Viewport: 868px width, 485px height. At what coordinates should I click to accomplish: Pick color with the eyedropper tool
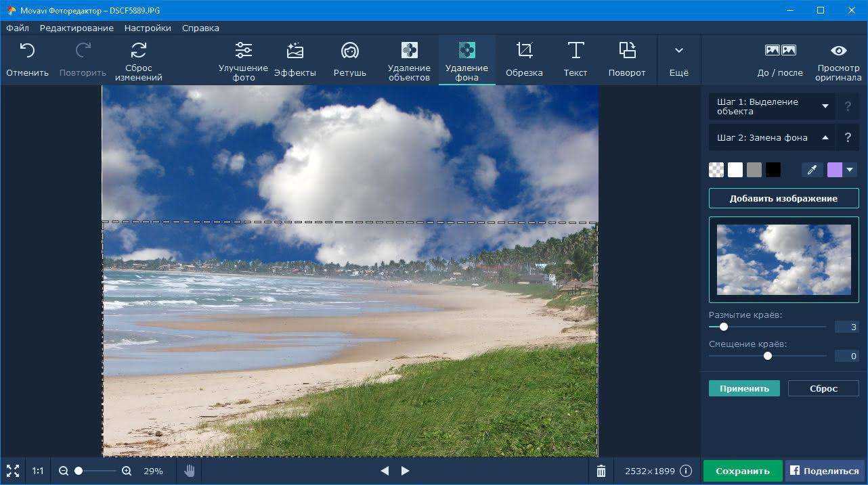pos(812,170)
